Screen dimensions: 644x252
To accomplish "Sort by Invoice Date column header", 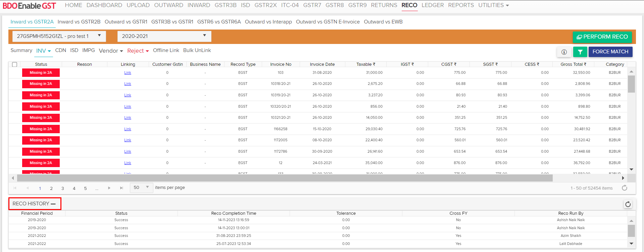I will 322,64.
